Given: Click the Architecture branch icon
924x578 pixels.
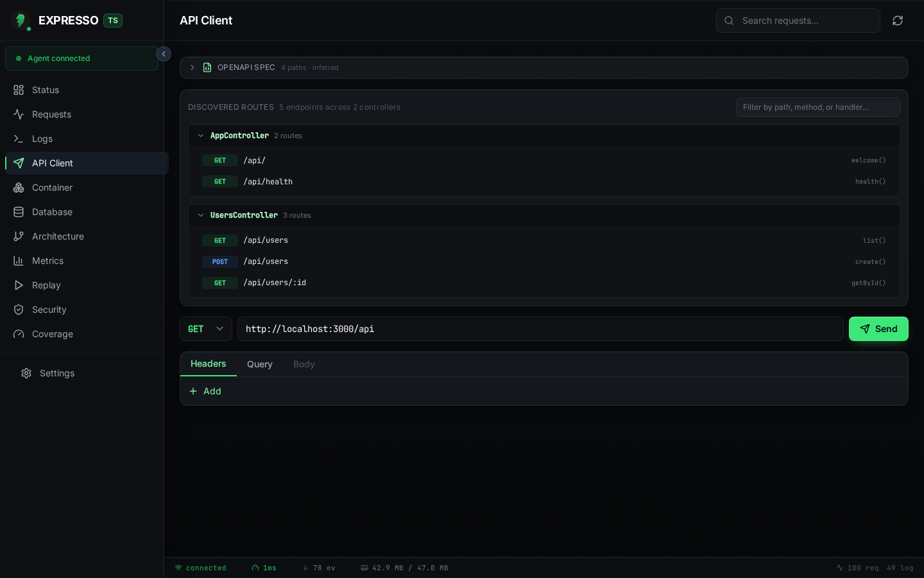Looking at the screenshot, I should tap(19, 236).
